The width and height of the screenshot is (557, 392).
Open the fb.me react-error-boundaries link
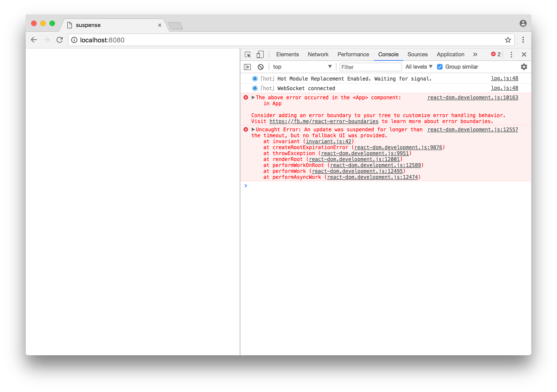pyautogui.click(x=324, y=122)
